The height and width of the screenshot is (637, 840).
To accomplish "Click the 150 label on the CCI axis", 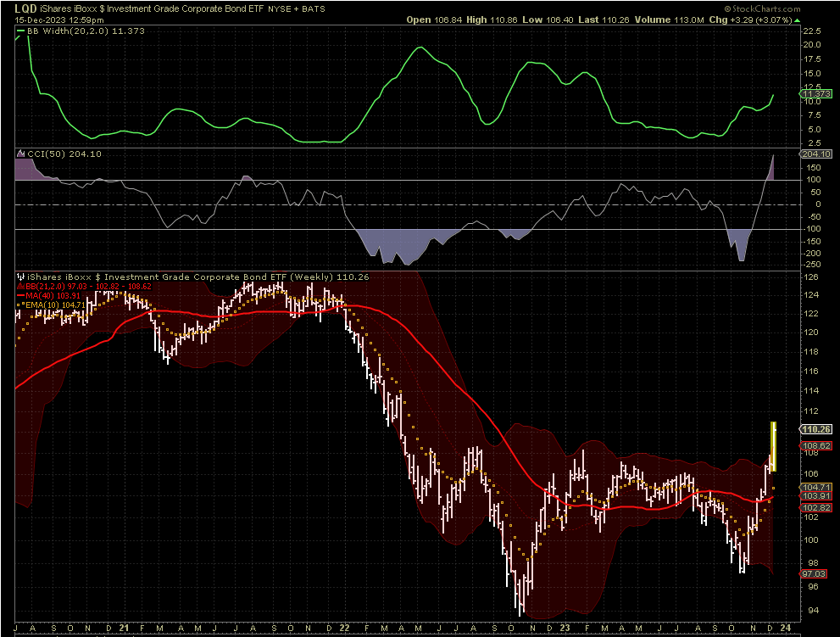I will pyautogui.click(x=814, y=168).
